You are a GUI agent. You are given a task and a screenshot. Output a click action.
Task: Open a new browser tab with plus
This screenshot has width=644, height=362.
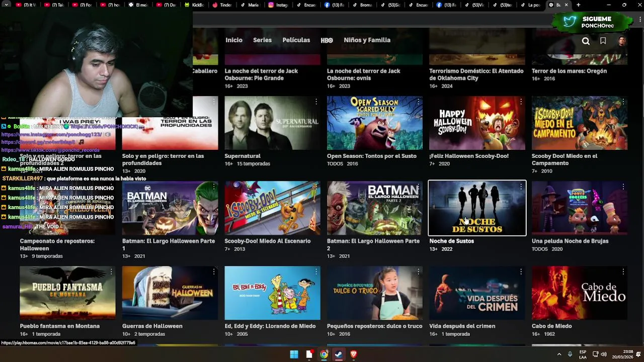(578, 5)
